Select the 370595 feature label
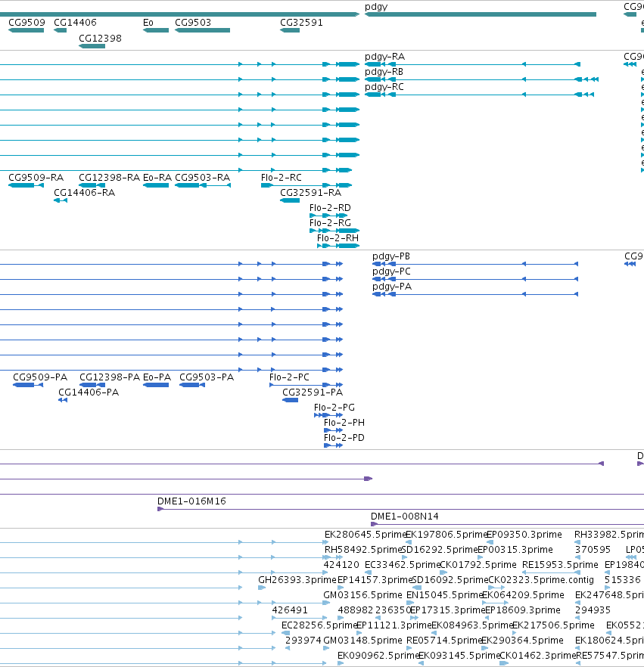Image resolution: width=644 pixels, height=667 pixels. click(593, 550)
